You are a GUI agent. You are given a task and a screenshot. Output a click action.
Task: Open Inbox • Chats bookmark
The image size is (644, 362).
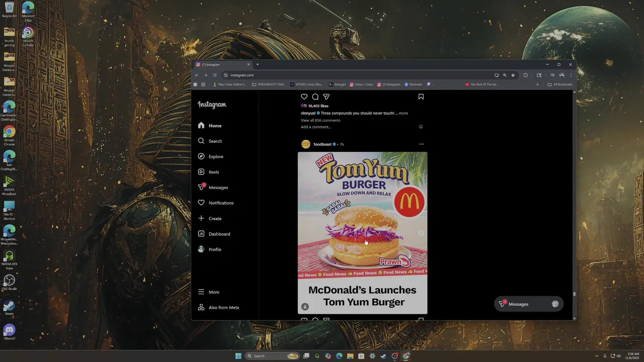pos(361,84)
